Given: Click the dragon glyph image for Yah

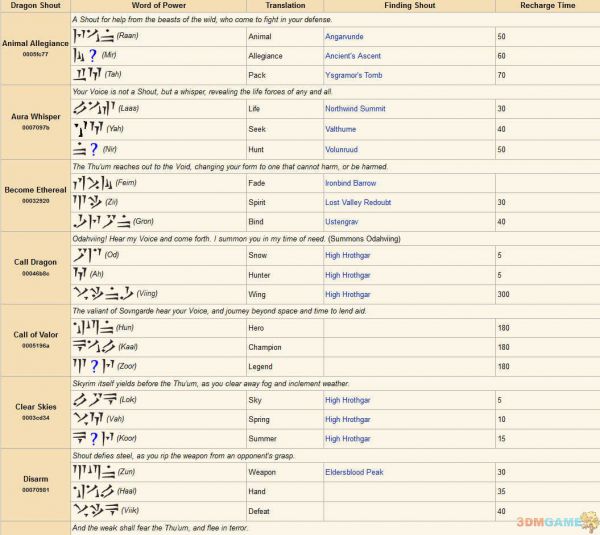Looking at the screenshot, I should (88, 129).
